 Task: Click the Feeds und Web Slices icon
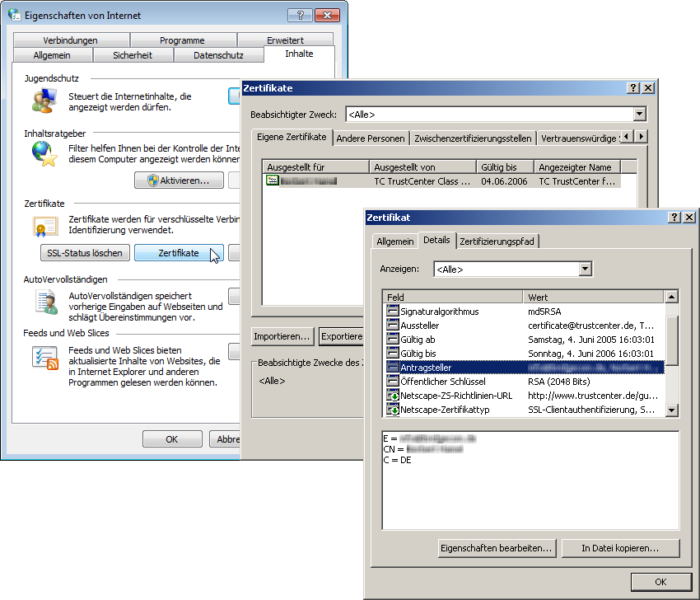pyautogui.click(x=44, y=357)
